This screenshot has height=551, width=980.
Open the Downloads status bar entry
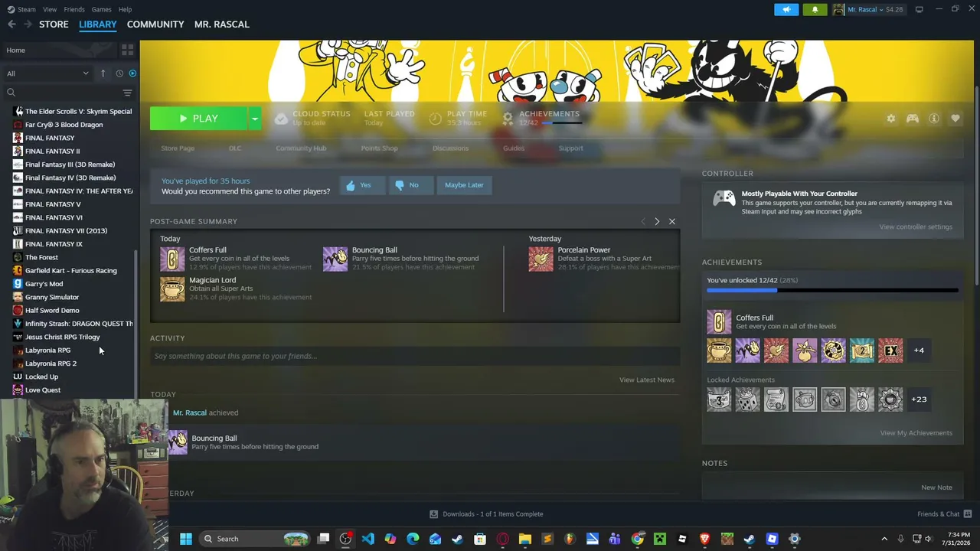click(487, 514)
